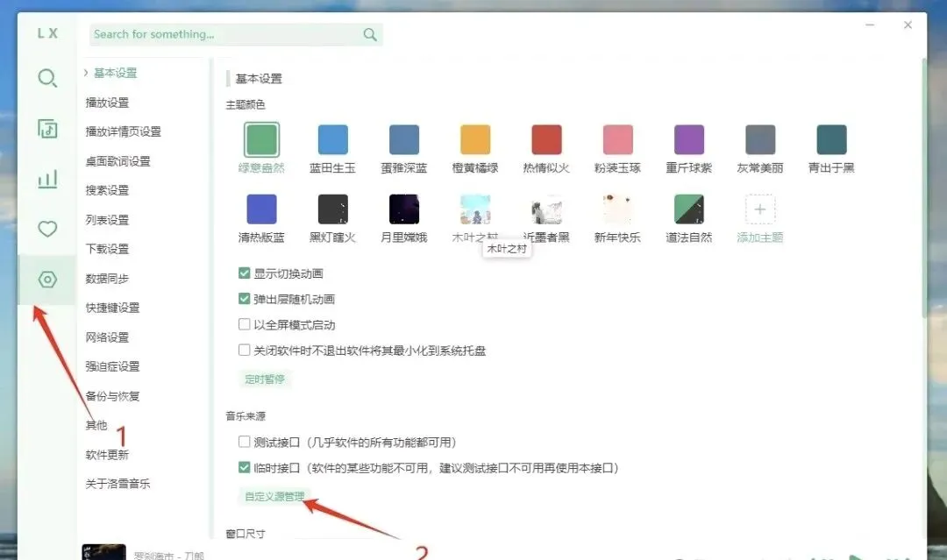947x560 pixels.
Task: Click the LX logo
Action: 47,34
